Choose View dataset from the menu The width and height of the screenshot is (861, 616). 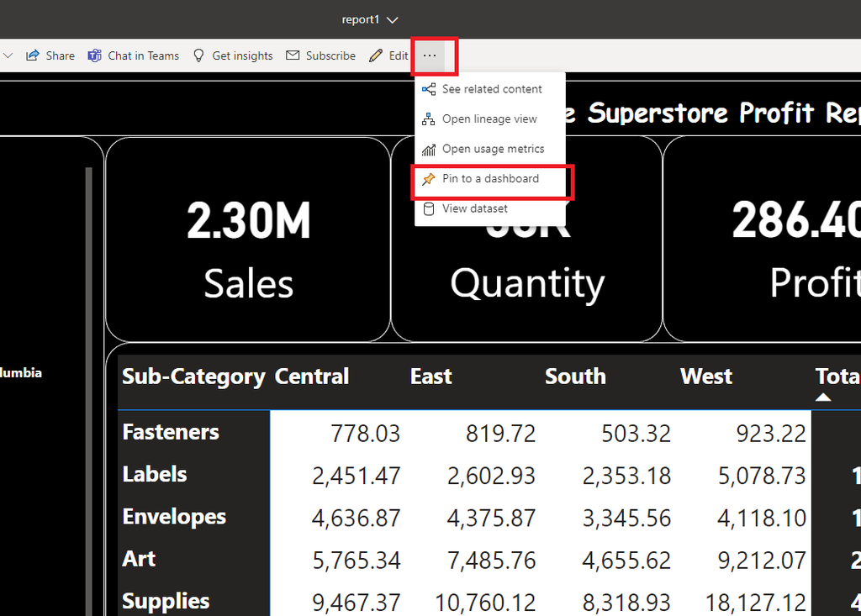coord(474,208)
